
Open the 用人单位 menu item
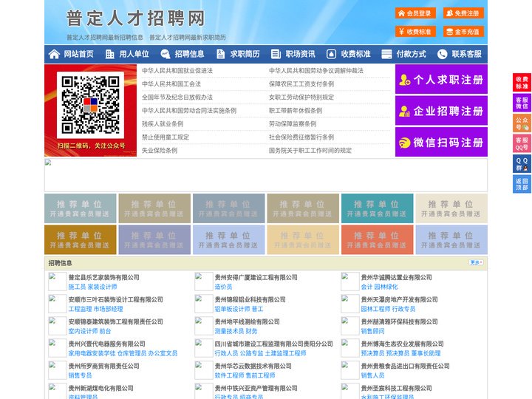134,54
